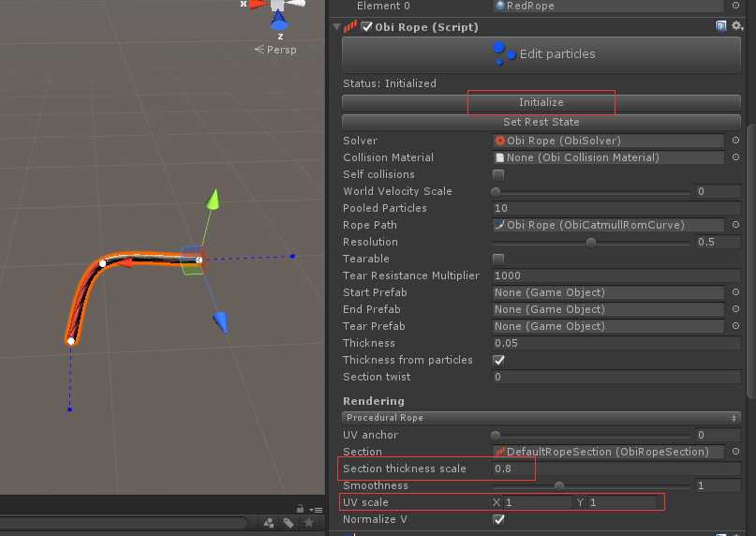Adjust UV anchor slider handle
756x536 pixels.
coord(496,435)
